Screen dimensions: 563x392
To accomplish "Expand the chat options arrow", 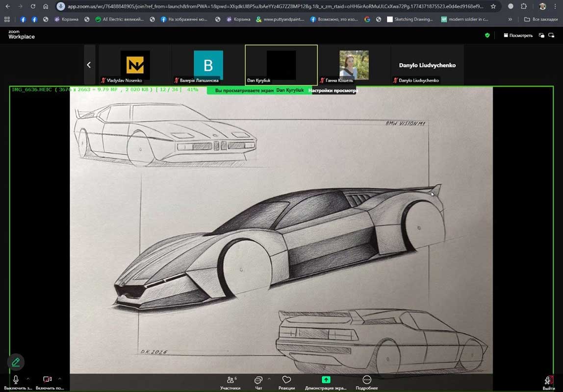I will tap(269, 379).
